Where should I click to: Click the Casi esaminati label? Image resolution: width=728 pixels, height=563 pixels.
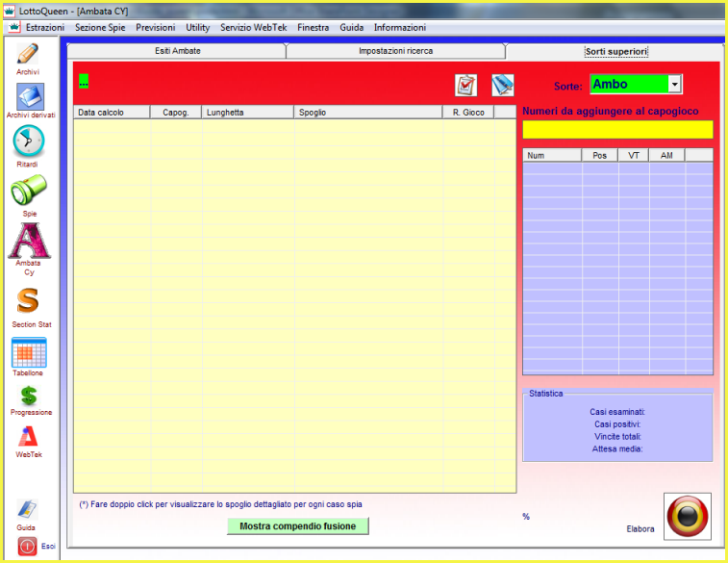(617, 412)
